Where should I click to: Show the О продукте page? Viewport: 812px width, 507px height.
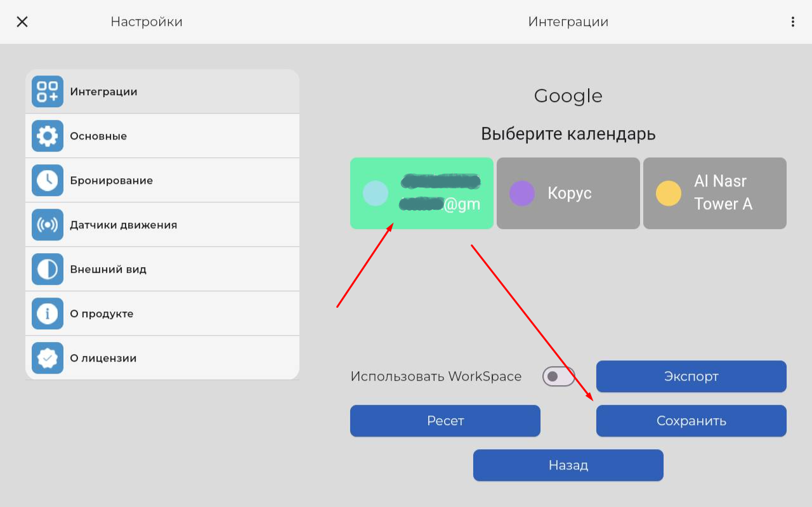click(162, 313)
